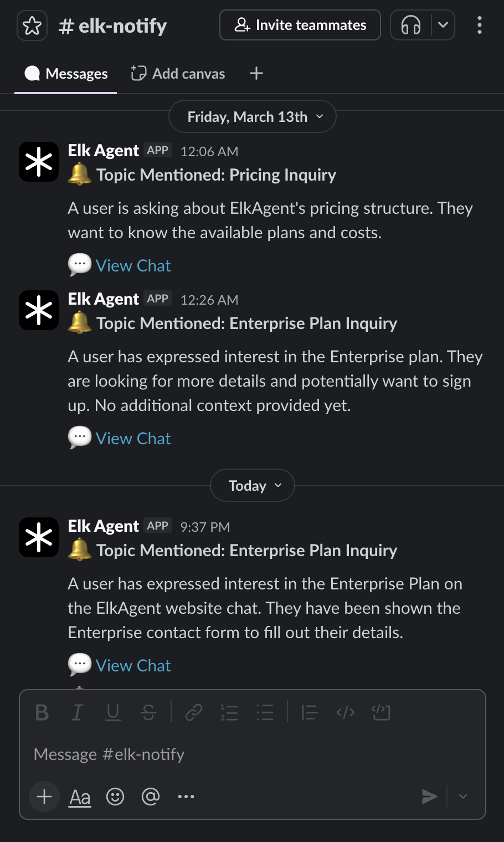Screen dimensions: 504x842
Task: Open the three-dot channel menu
Action: pyautogui.click(x=480, y=25)
